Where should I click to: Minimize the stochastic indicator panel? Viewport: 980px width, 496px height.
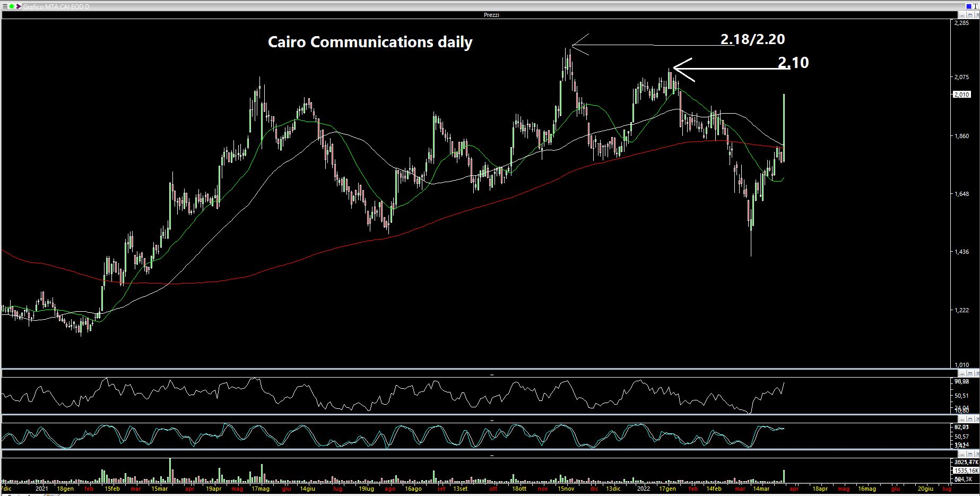(962, 419)
